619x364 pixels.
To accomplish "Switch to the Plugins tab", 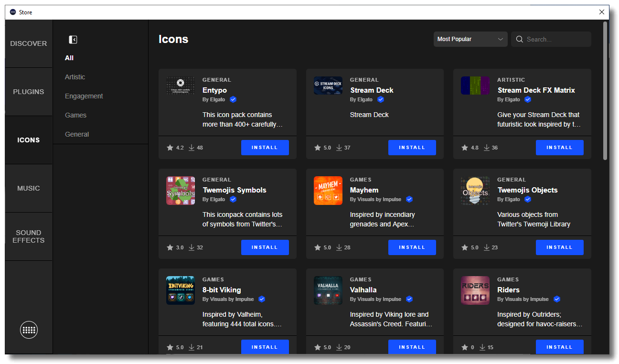I will [29, 92].
